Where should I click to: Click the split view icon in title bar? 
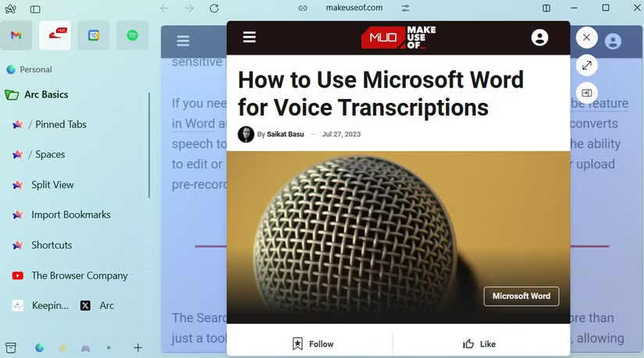546,9
